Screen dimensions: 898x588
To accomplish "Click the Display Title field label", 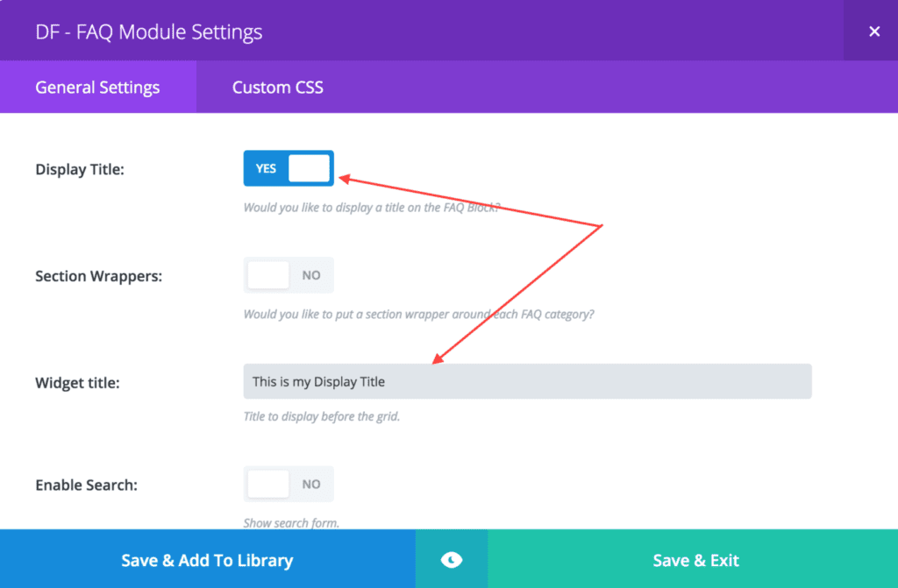I will (x=80, y=169).
